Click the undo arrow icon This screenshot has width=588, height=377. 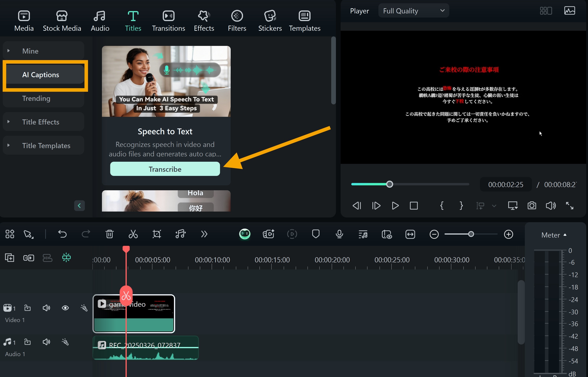[62, 234]
